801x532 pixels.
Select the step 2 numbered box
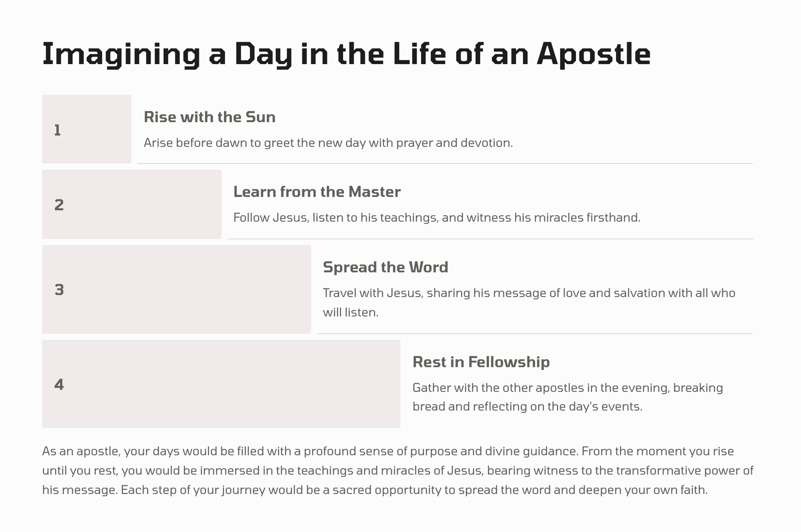coord(131,204)
